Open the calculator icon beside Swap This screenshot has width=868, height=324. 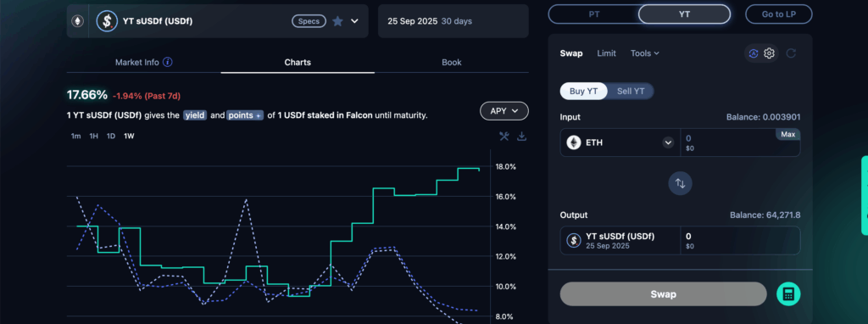789,294
